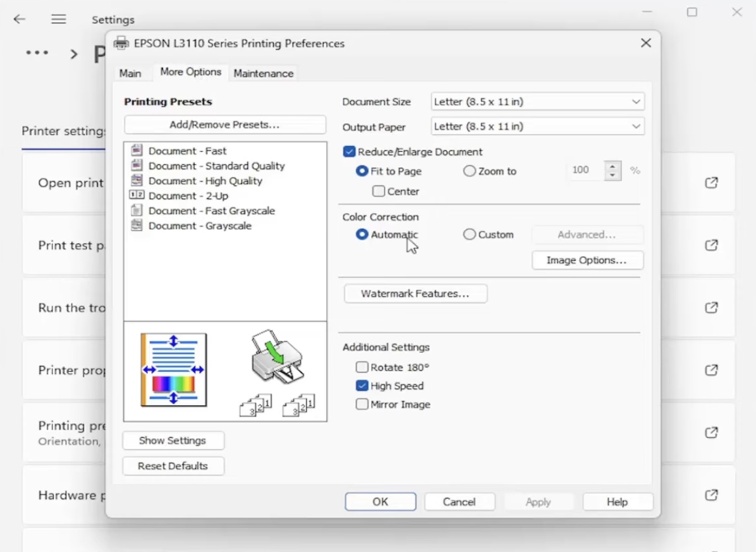Click the Document - Grayscale preset icon
The image size is (756, 552).
[x=137, y=225]
